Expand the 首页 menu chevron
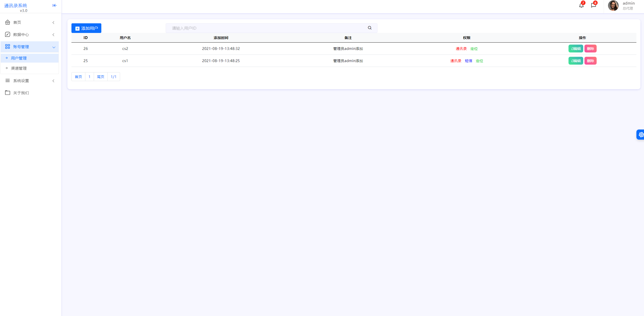Image resolution: width=644 pixels, height=316 pixels. point(53,23)
